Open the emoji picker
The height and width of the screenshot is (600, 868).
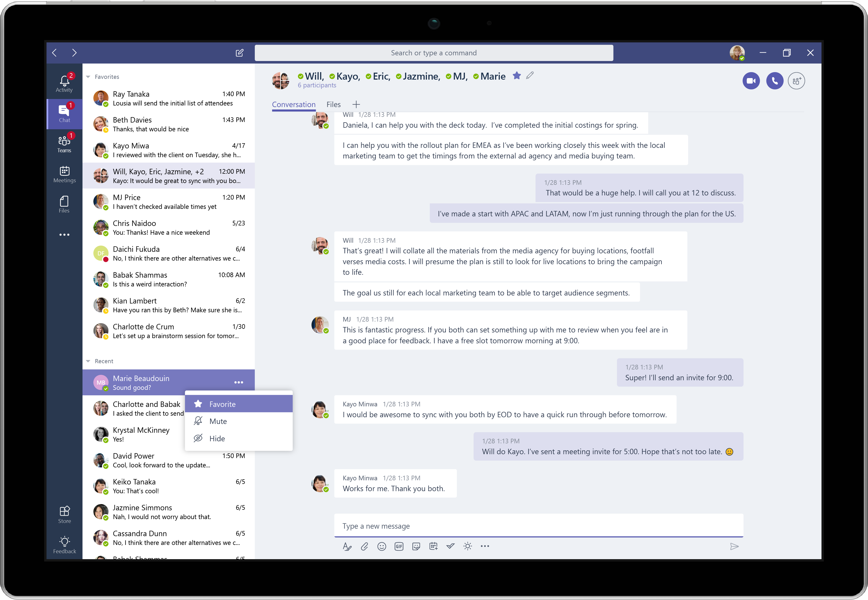tap(381, 546)
